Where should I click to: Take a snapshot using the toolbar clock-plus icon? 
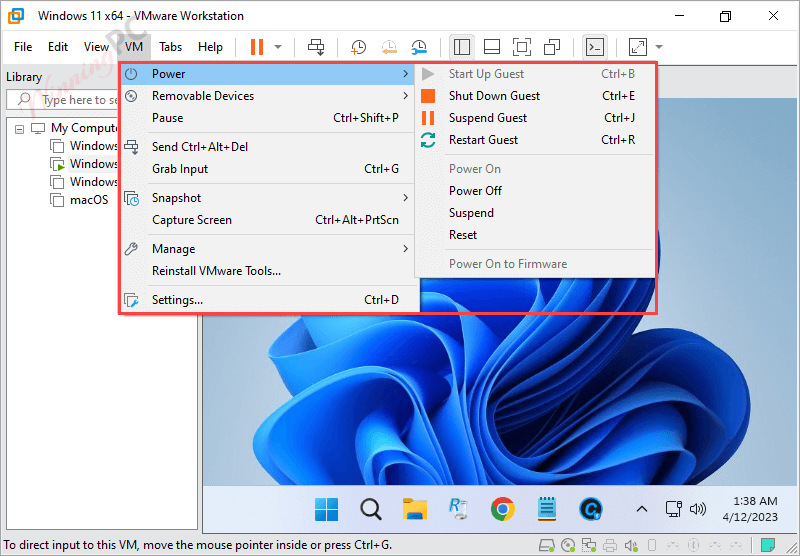coord(358,47)
